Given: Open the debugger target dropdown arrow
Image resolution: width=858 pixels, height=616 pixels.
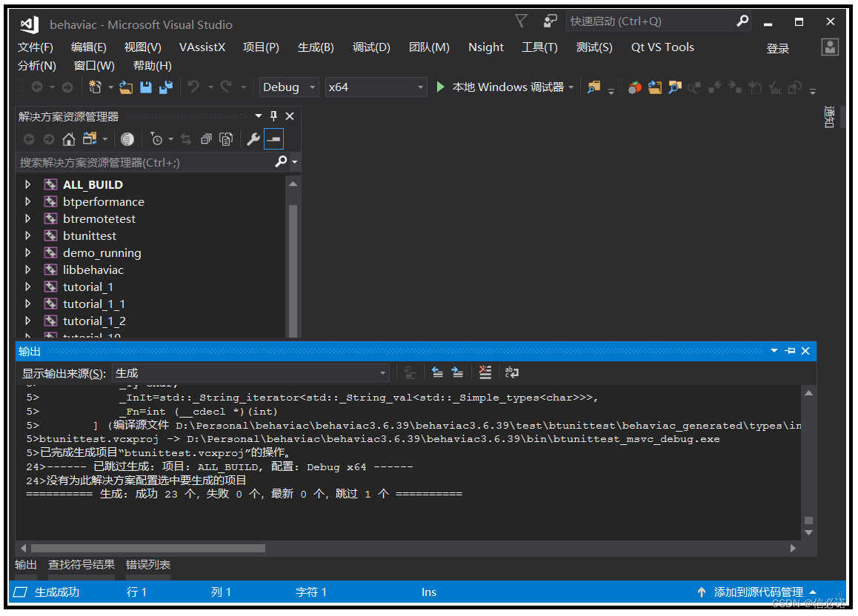Looking at the screenshot, I should [571, 87].
